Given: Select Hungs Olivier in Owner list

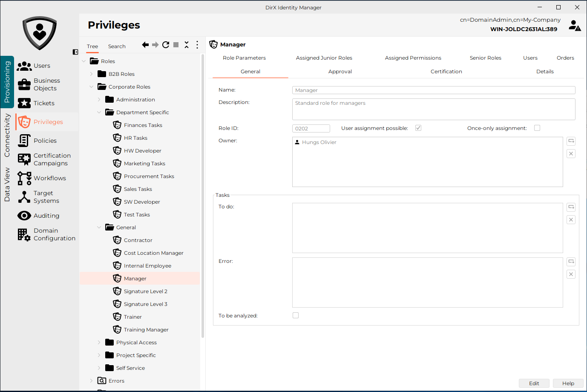Looking at the screenshot, I should 319,142.
